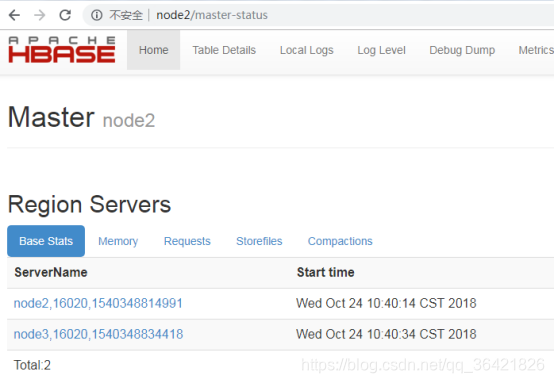Switch to the Requests tab
This screenshot has height=383, width=554.
pyautogui.click(x=187, y=241)
